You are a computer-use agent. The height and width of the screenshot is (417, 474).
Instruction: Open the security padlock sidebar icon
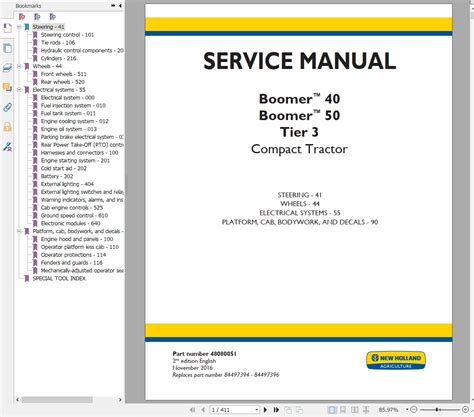pos(7,127)
